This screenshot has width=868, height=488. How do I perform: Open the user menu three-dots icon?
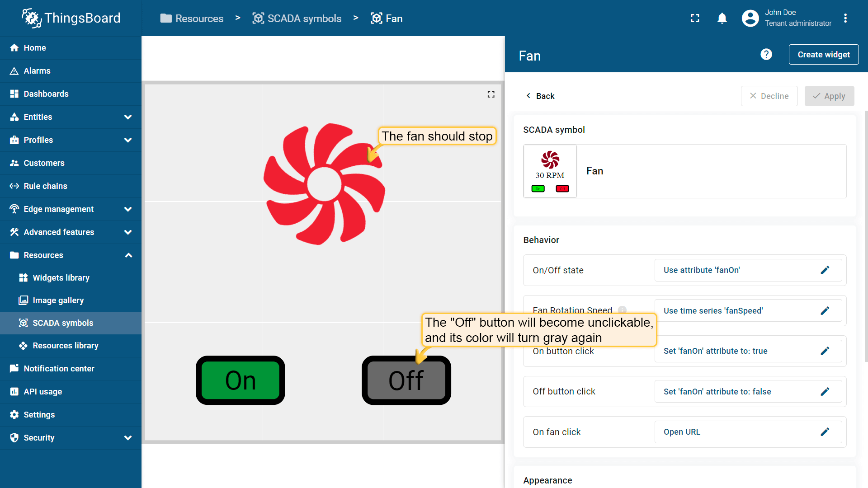[x=845, y=18]
